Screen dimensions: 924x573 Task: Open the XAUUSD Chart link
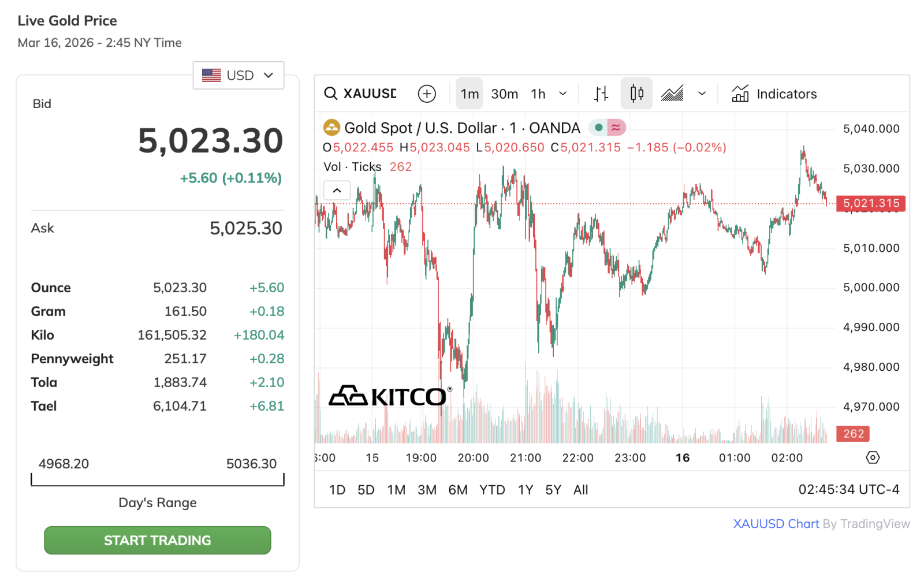776,524
